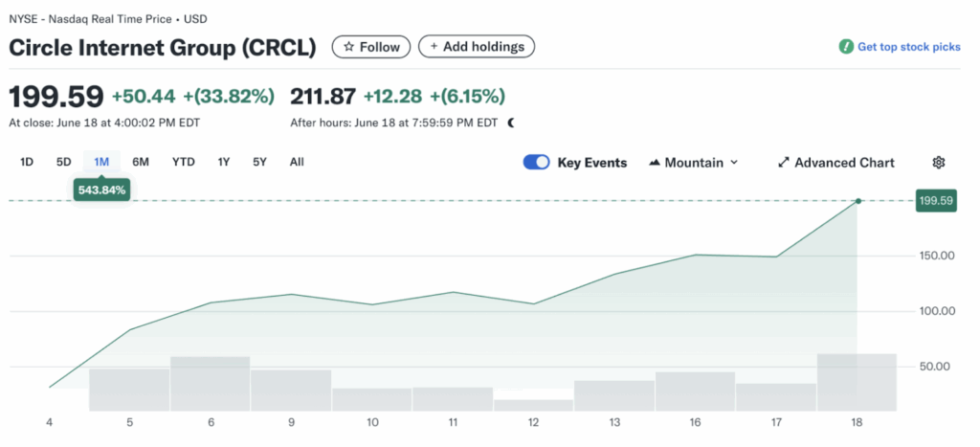Viewport: 980px width, 447px height.
Task: Open chart settings gear icon
Action: [938, 163]
